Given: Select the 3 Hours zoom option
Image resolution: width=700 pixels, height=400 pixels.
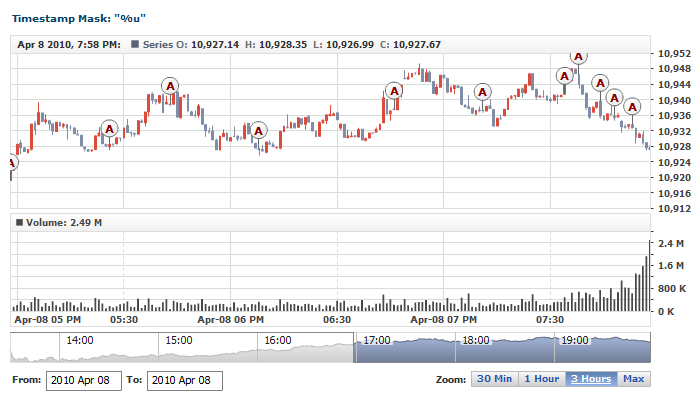Looking at the screenshot, I should (590, 379).
